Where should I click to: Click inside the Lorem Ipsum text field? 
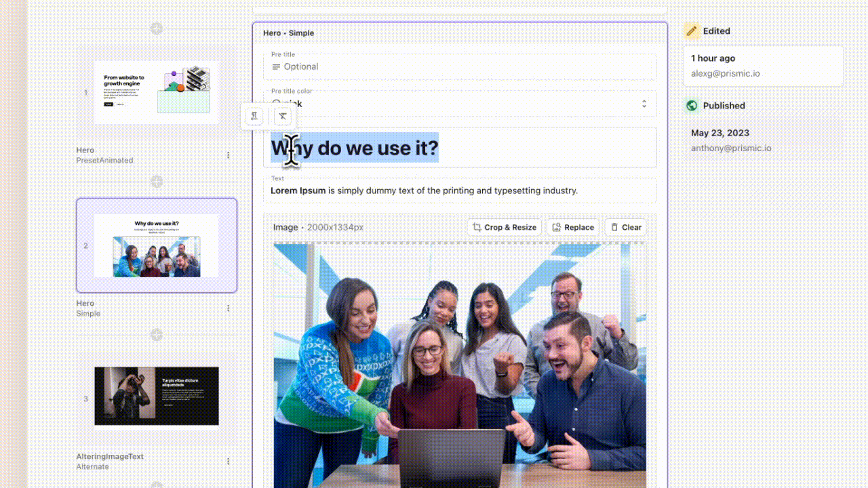click(x=460, y=190)
